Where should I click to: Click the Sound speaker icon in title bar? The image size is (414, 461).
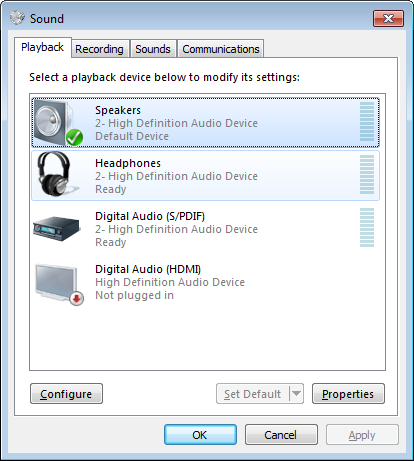coord(17,18)
